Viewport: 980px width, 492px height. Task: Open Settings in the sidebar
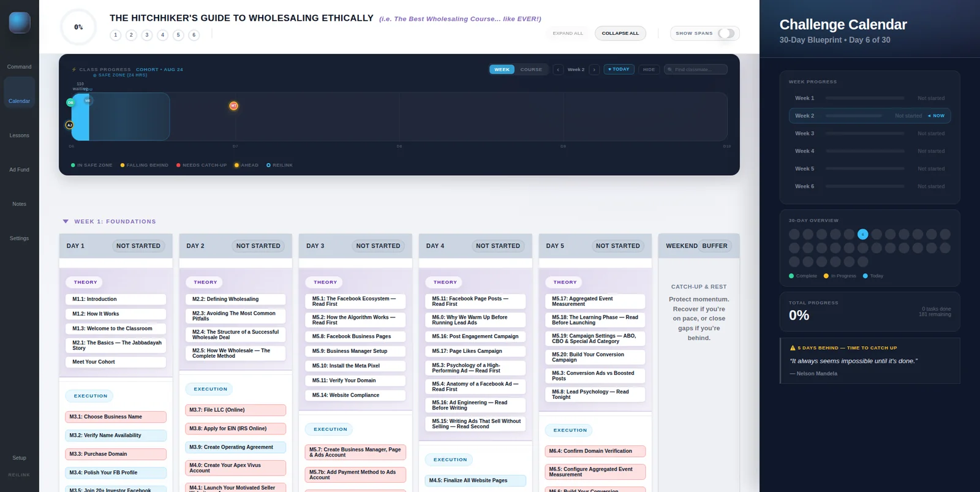pos(20,238)
